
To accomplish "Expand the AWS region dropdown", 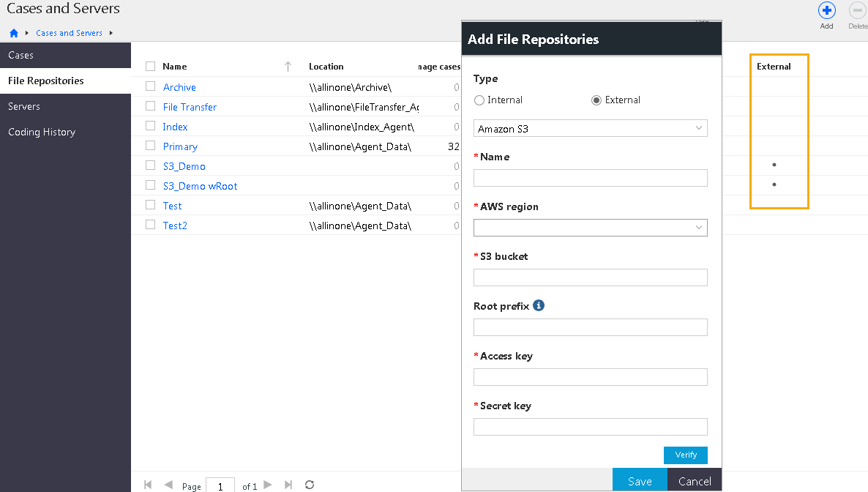I will point(590,228).
